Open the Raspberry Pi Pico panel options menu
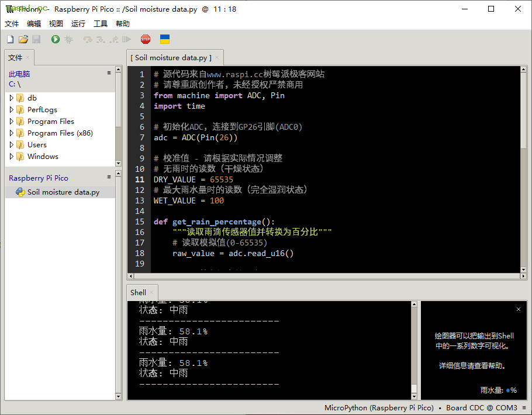This screenshot has width=532, height=415. pyautogui.click(x=109, y=177)
